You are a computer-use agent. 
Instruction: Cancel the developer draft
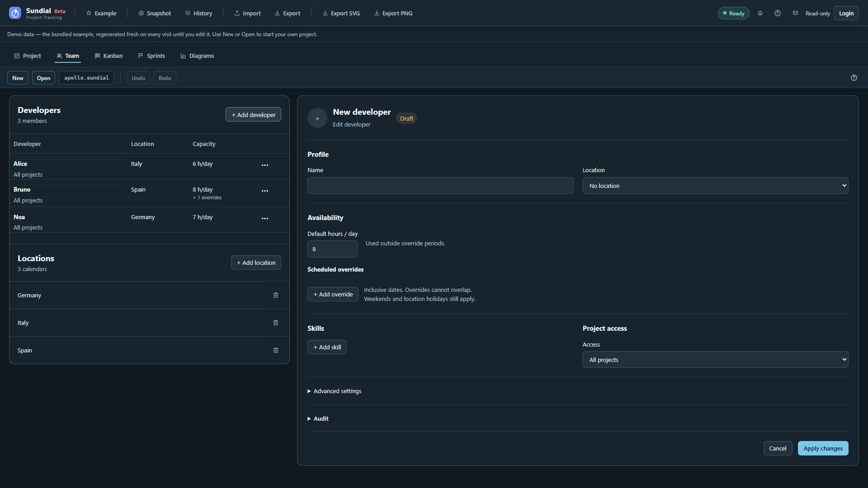[778, 448]
